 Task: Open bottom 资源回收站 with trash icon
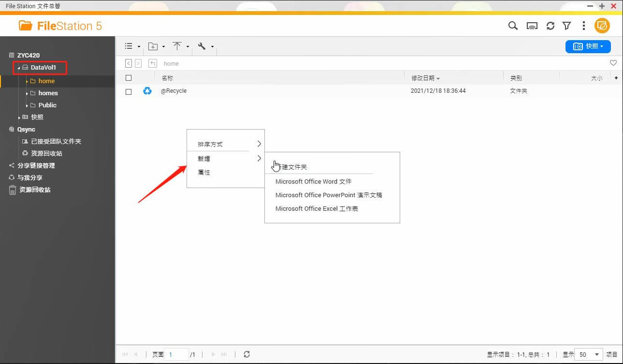[x=35, y=190]
